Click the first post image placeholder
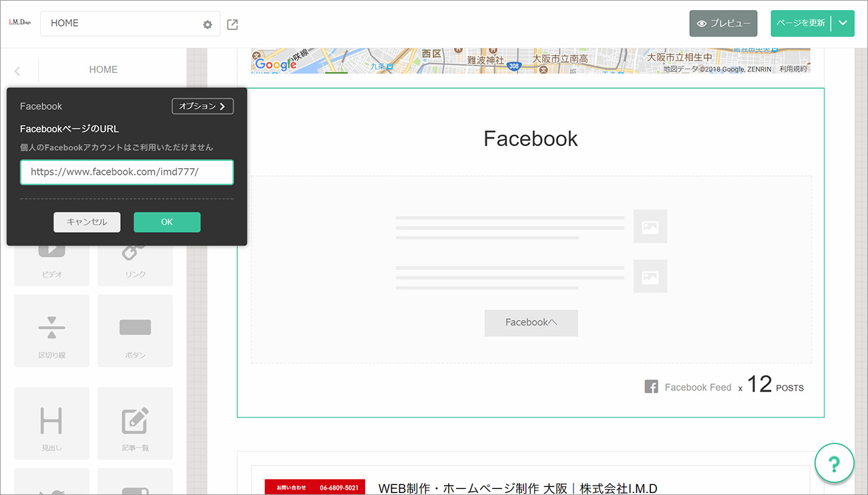 click(x=650, y=227)
